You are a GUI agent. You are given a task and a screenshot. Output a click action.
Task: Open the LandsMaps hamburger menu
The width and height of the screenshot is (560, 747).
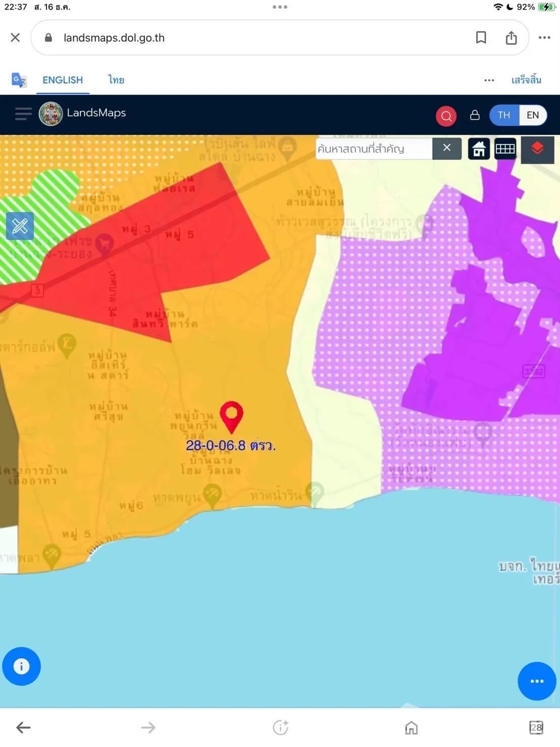pyautogui.click(x=23, y=114)
